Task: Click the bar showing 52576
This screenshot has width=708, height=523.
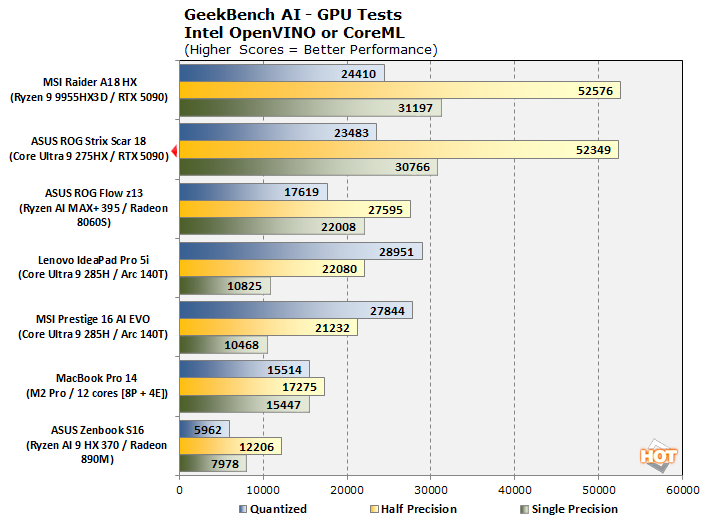Action: [400, 90]
